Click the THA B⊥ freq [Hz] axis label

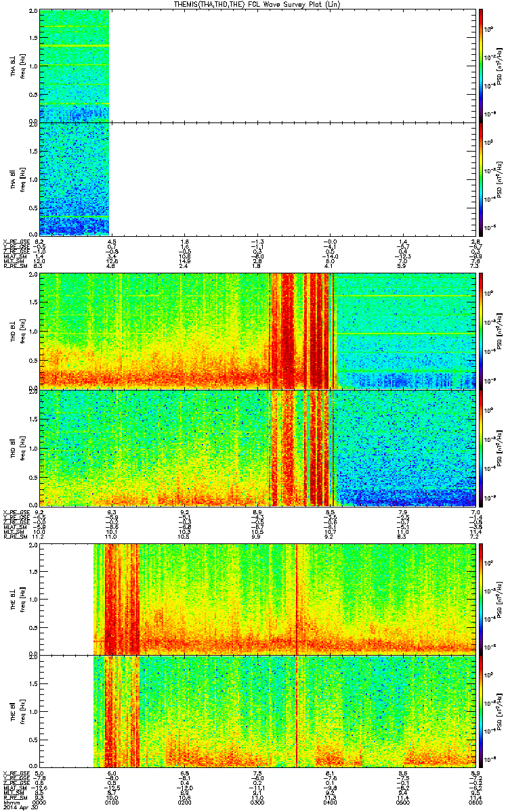pyautogui.click(x=20, y=66)
